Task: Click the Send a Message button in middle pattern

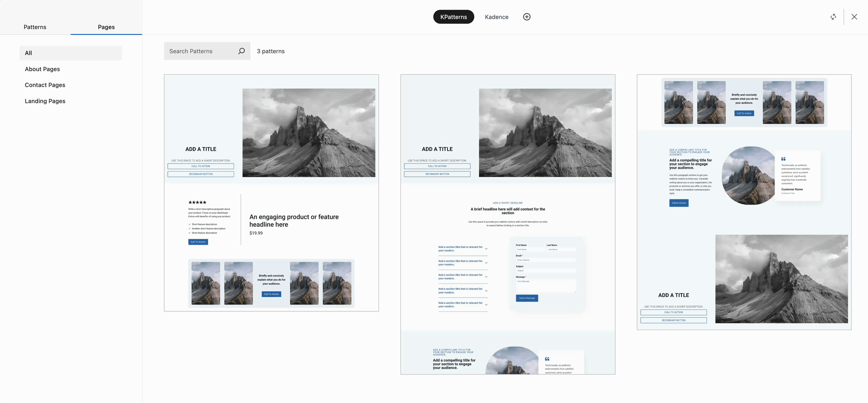Action: (527, 298)
